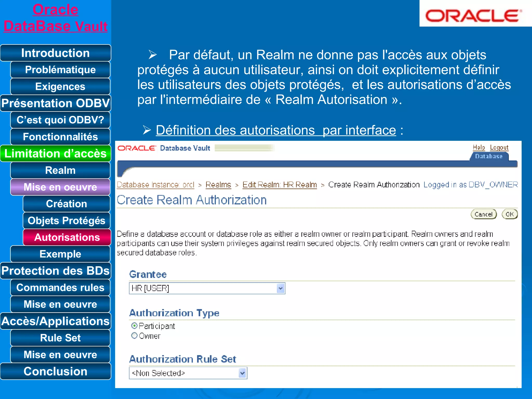Click Mise en oeuvre under Commandes rules
The height and width of the screenshot is (399, 532).
[x=60, y=304]
